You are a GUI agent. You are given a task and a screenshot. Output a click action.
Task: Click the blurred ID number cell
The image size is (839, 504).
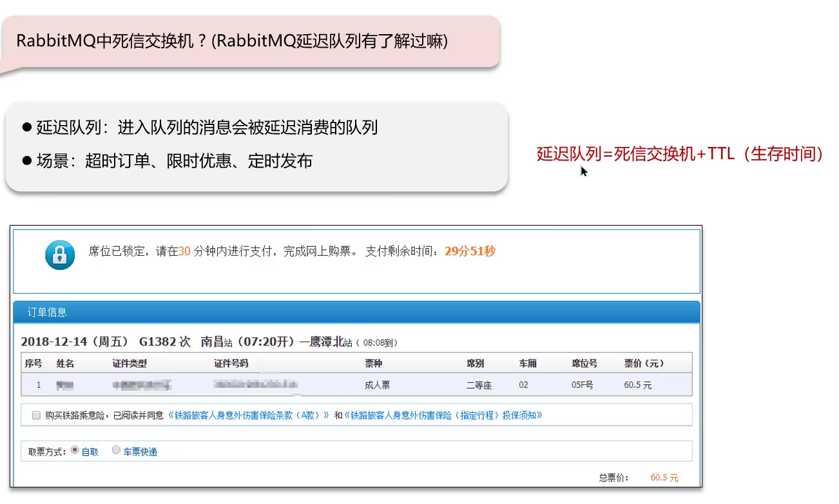click(256, 384)
